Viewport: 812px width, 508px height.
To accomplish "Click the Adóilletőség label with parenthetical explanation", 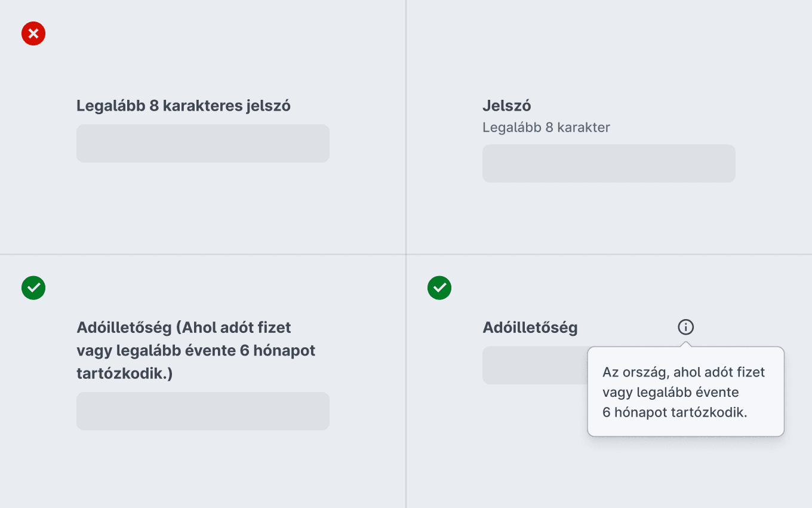I will point(196,350).
